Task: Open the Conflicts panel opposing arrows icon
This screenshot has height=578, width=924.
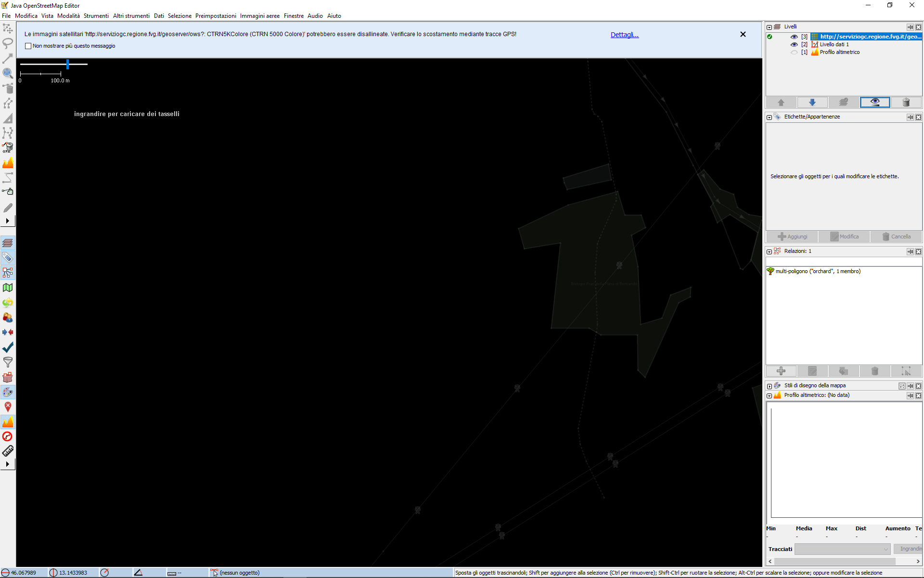Action: (x=8, y=332)
